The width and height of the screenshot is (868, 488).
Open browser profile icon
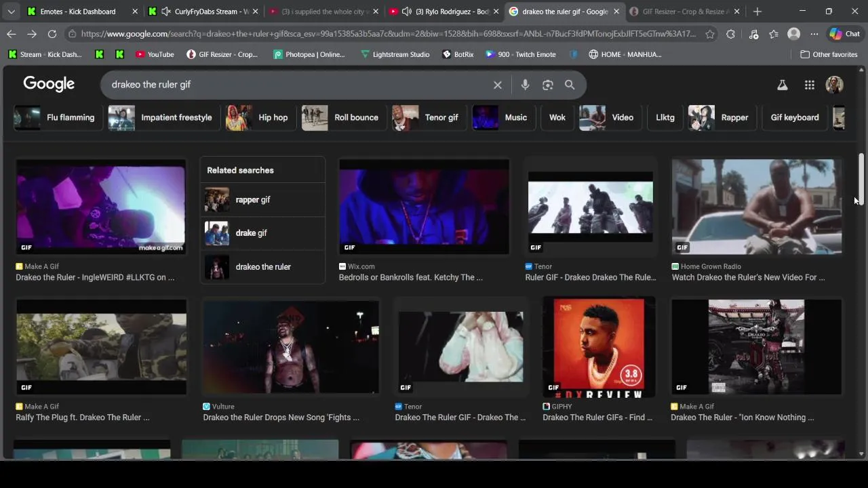793,34
